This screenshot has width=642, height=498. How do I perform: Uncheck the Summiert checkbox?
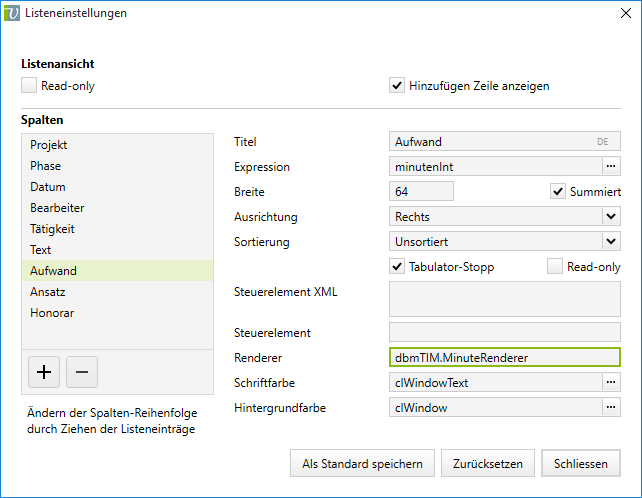[558, 191]
